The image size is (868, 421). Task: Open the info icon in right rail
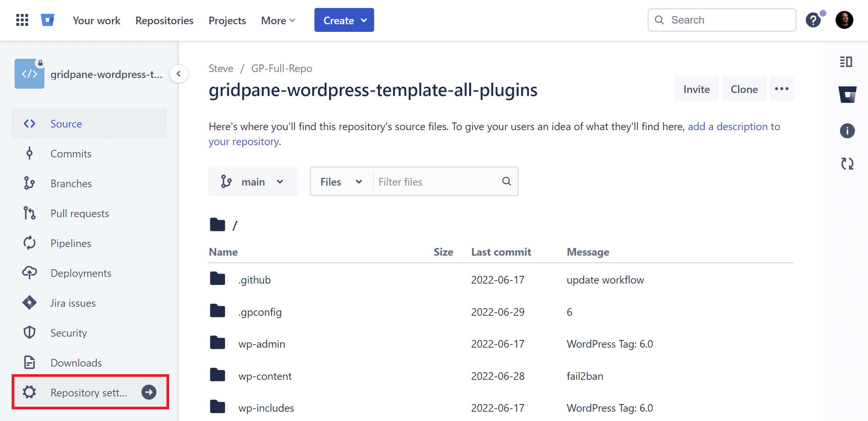tap(847, 131)
